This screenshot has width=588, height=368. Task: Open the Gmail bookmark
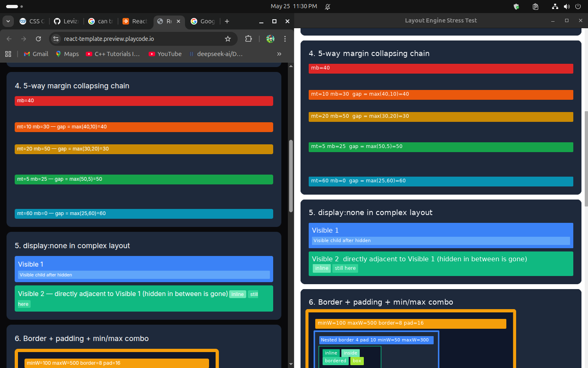click(36, 54)
